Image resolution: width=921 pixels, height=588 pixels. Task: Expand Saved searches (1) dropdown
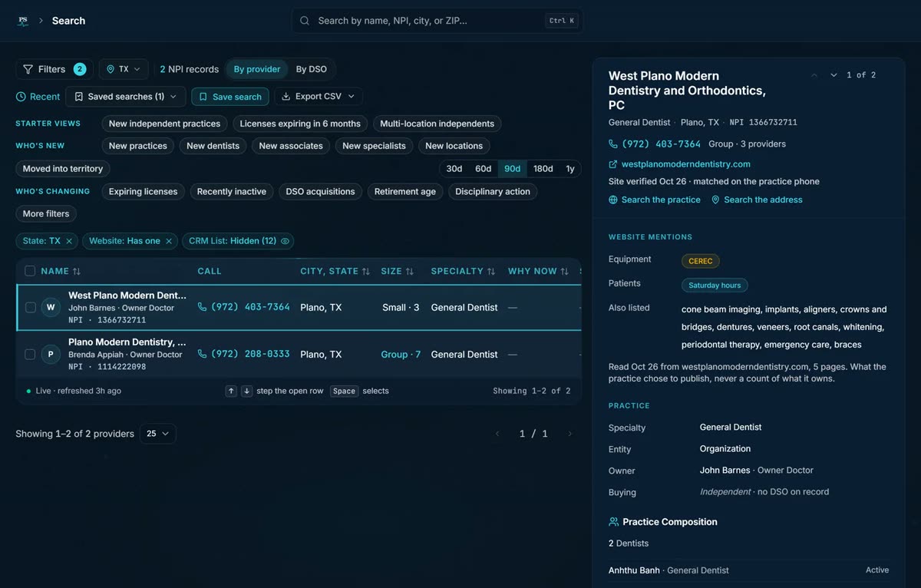(x=126, y=97)
